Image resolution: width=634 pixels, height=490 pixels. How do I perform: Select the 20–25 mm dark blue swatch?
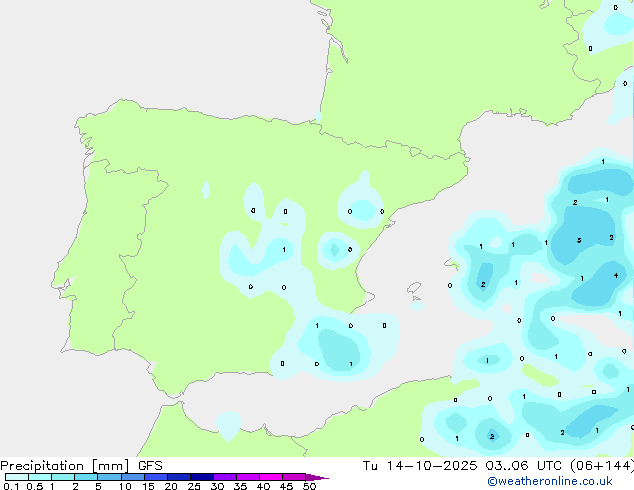(x=179, y=477)
